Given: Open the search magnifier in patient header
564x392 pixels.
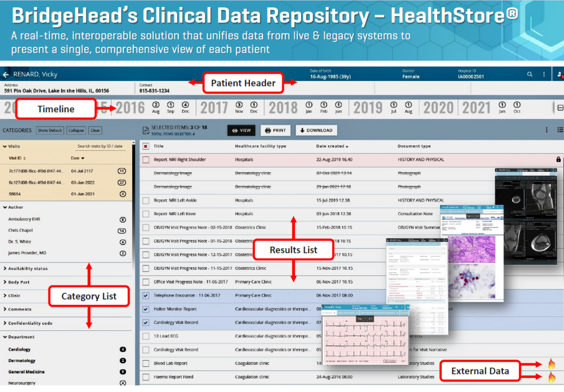Looking at the screenshot, I should (529, 74).
